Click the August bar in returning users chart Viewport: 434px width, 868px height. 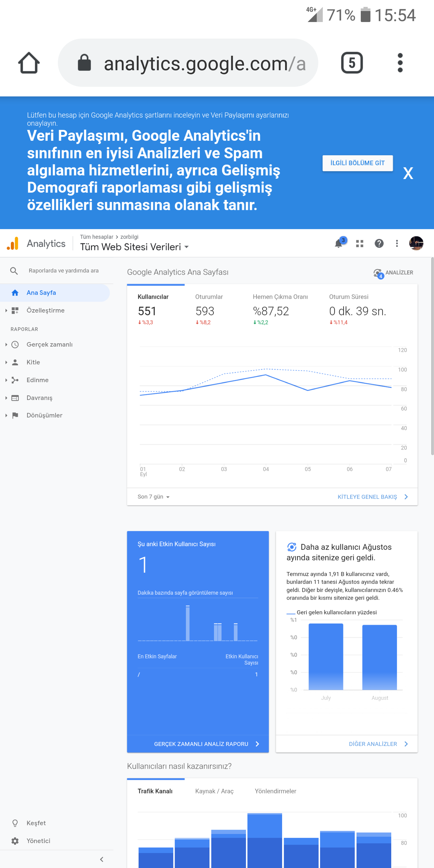click(x=379, y=657)
